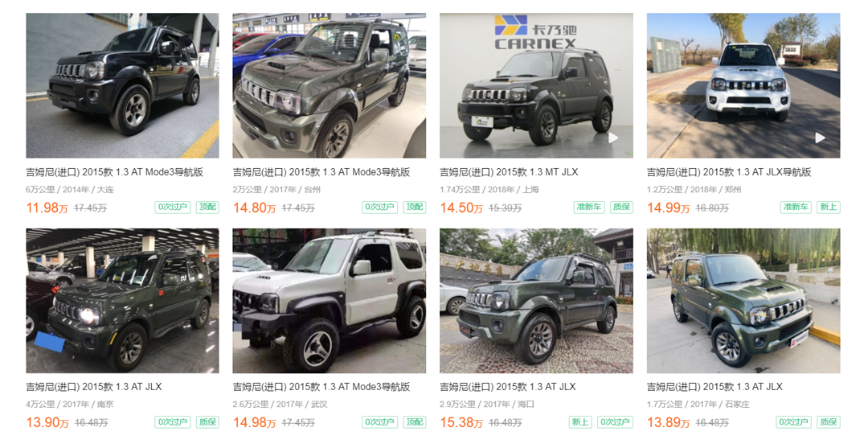Open the green Jimny photo from Haikou
Screen dimensions: 868x440
coord(536,300)
